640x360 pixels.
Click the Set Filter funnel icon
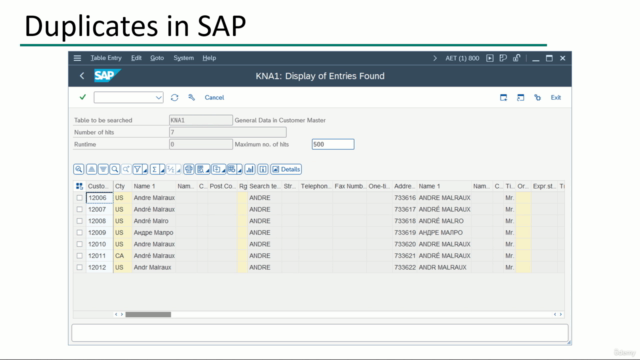point(138,169)
